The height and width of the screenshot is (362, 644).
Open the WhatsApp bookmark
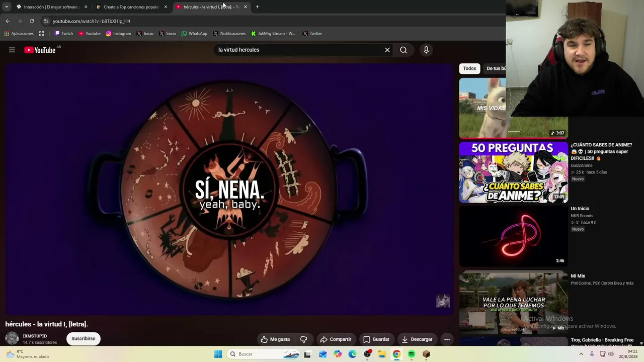(194, 34)
